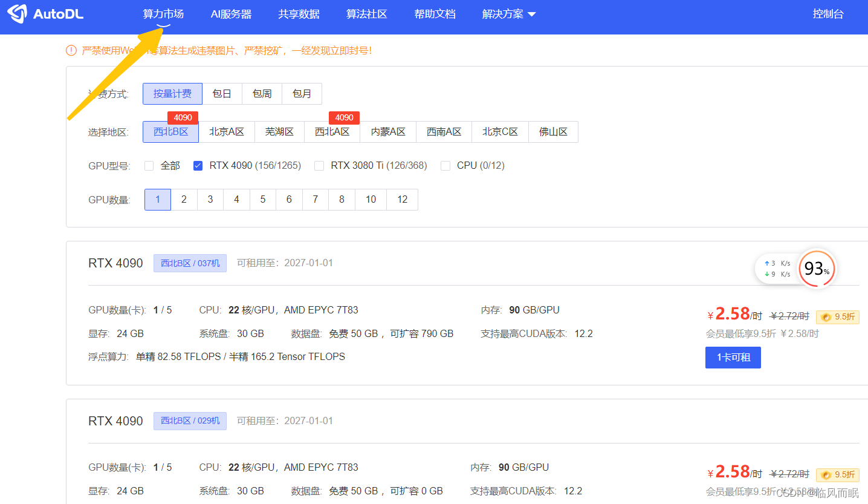Check the CPU (0/12) checkbox
The height and width of the screenshot is (504, 868).
click(x=445, y=166)
